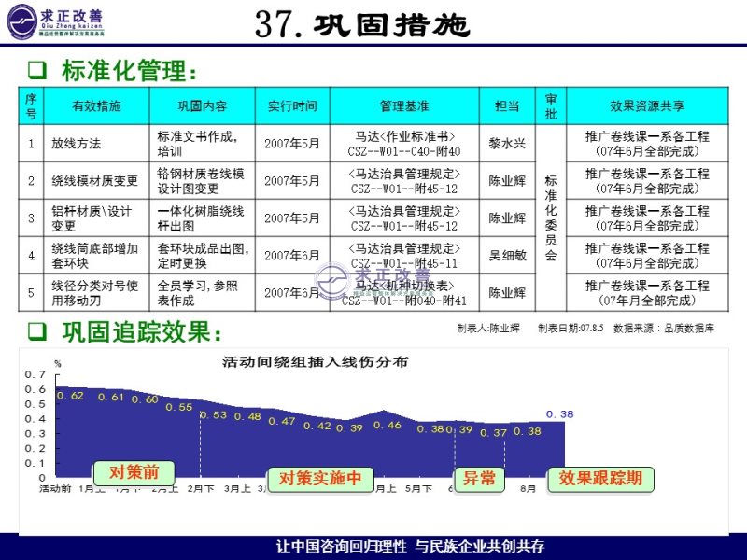Select the 放线方法 cell in row 1
The height and width of the screenshot is (560, 747).
point(77,144)
